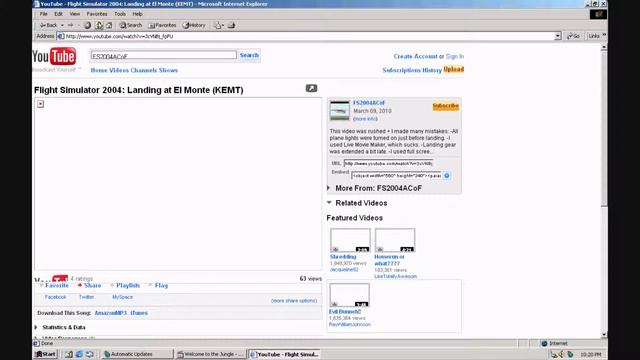The image size is (640, 360).
Task: Switch to Welcome to the Jungle taskbar window
Action: [211, 354]
